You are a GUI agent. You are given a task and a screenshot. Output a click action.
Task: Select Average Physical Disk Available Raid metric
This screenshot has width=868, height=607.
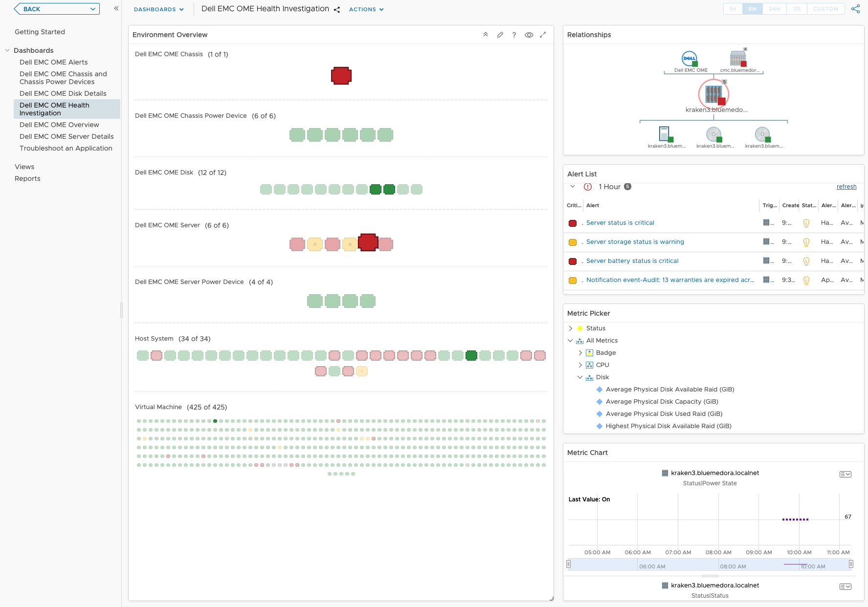[670, 390]
